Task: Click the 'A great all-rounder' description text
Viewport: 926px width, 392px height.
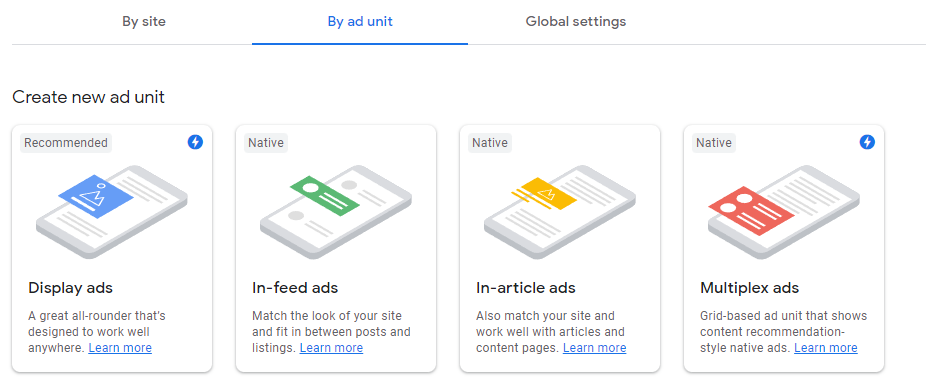Action: (x=97, y=332)
